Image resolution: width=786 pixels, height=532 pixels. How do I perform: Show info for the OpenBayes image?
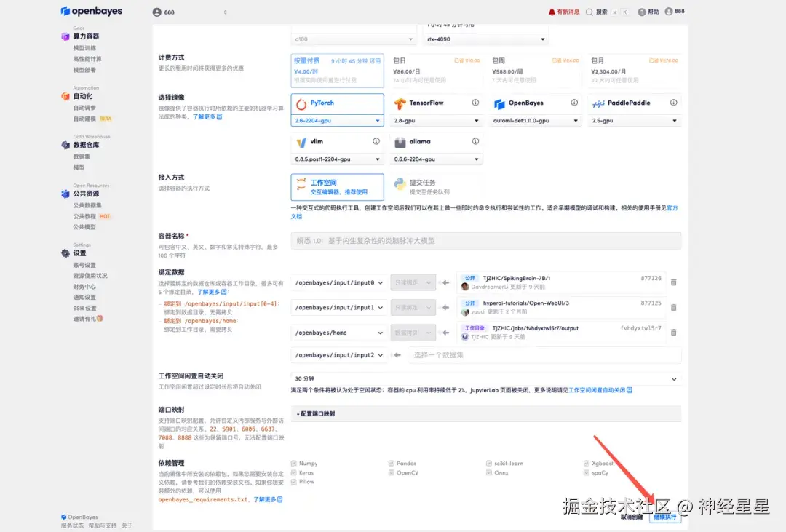coord(574,103)
